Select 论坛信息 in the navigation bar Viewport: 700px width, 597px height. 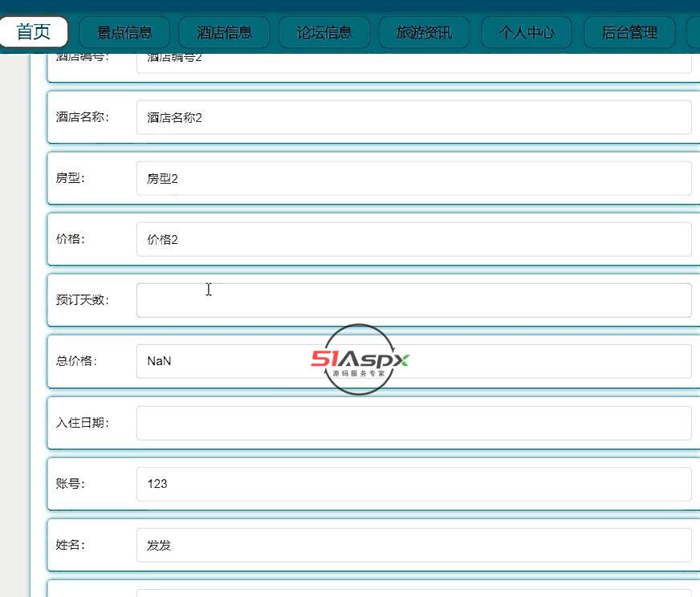pyautogui.click(x=324, y=32)
